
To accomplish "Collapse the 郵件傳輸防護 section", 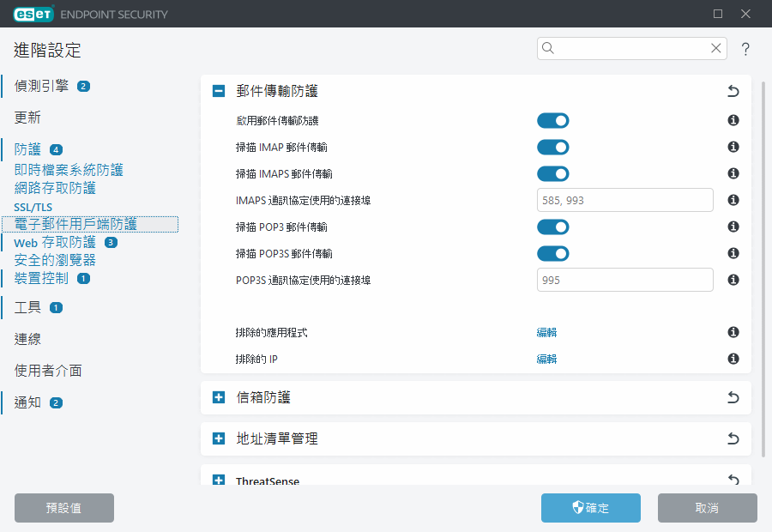I will [219, 91].
